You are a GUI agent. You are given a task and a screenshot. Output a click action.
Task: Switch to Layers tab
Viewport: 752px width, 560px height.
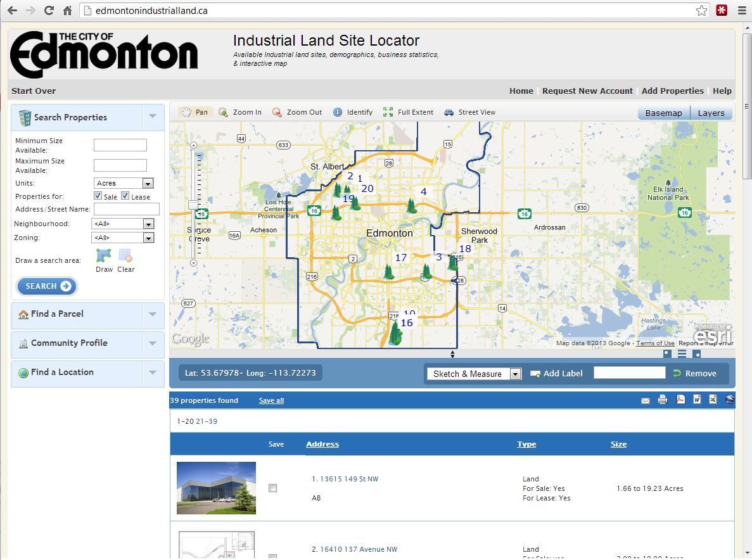711,113
